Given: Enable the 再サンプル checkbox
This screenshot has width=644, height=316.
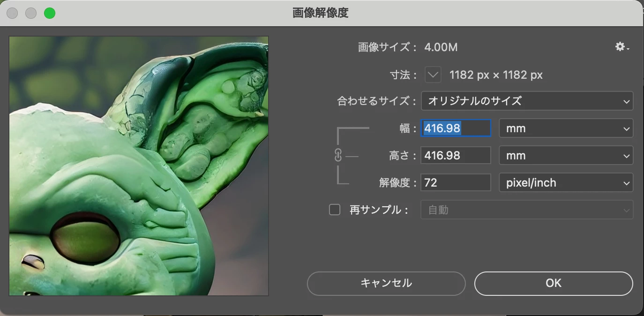Looking at the screenshot, I should click(335, 210).
